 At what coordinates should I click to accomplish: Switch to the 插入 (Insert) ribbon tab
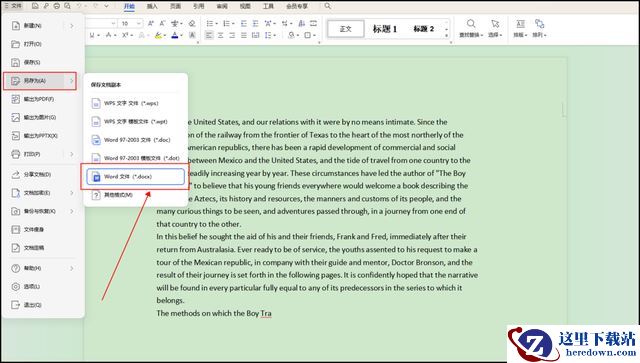152,6
